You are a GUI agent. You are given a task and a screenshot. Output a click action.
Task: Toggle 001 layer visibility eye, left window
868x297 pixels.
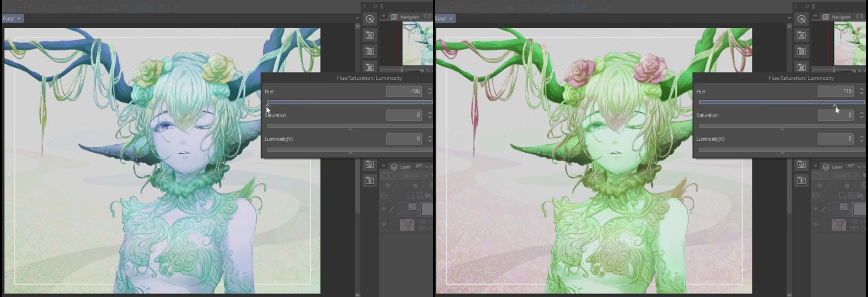(x=384, y=225)
